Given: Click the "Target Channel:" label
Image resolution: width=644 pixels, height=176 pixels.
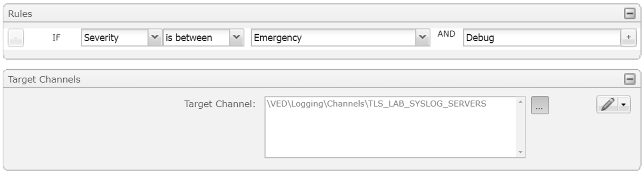Looking at the screenshot, I should click(x=219, y=104).
